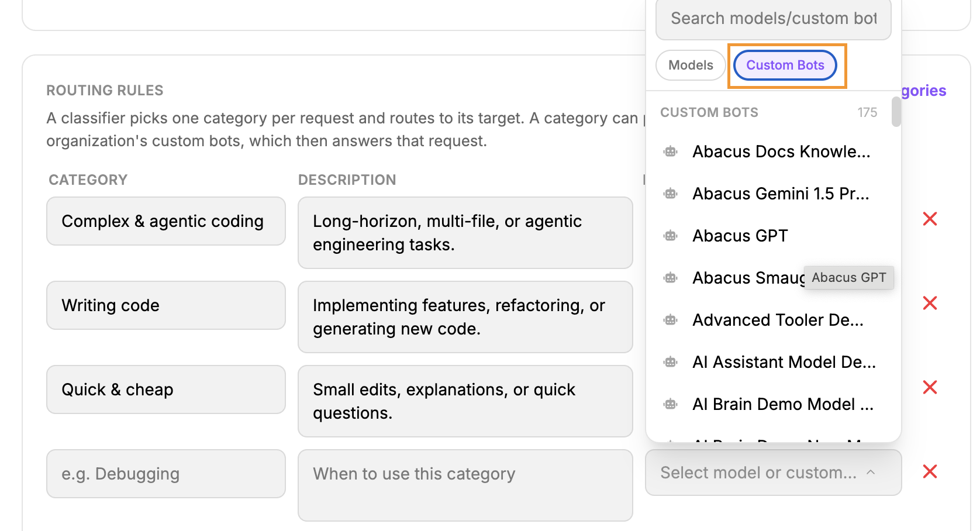Screen dimensions: 980x531
Task: Click the bot icon next to Abacus GPT
Action: (x=671, y=236)
